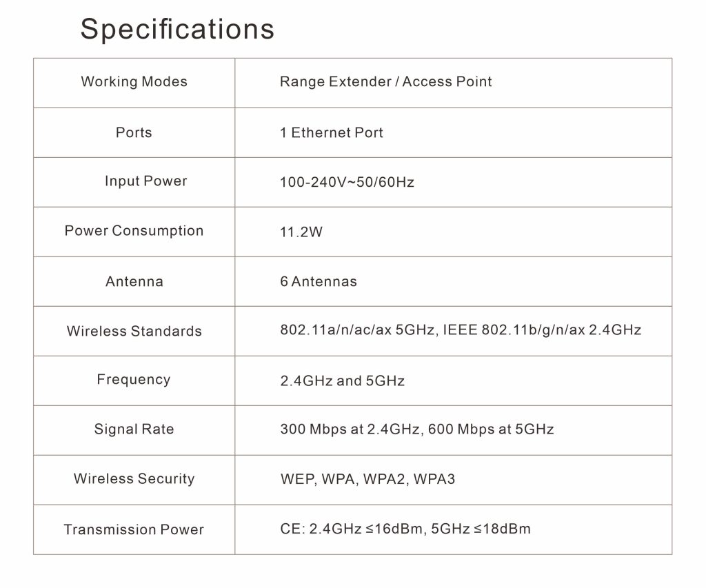Screen dimensions: 706x588
Task: Click the 6 Antennas value
Action: 319,281
